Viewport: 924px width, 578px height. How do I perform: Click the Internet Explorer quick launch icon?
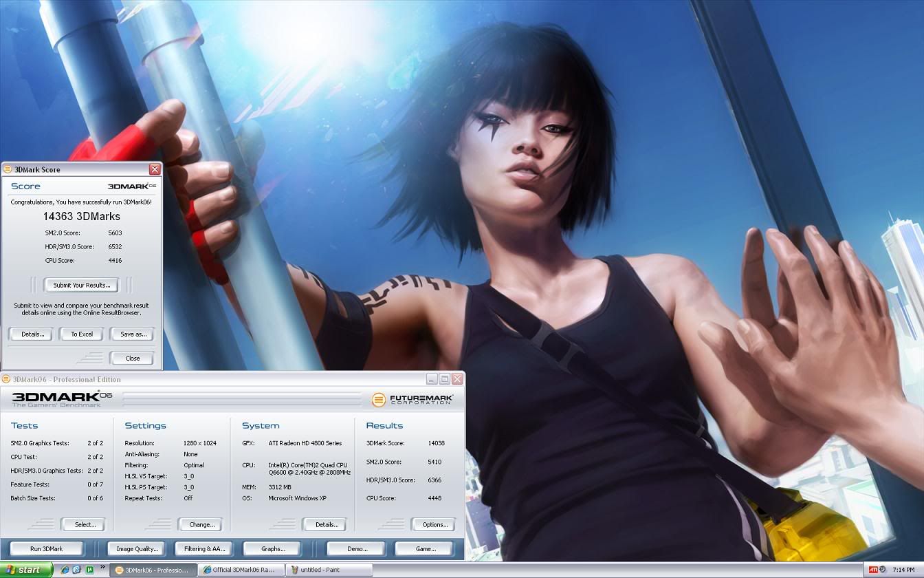tap(65, 570)
